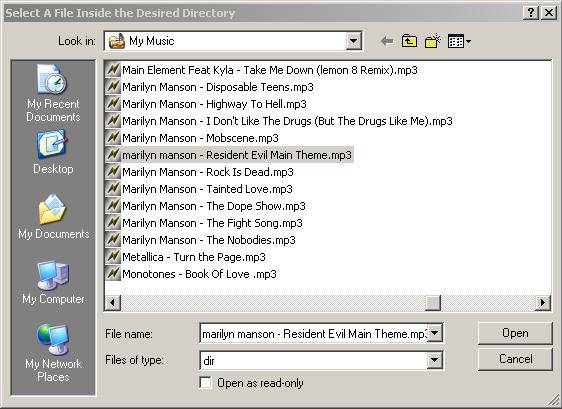
Task: Select Marilyn Manson - Rock Is Dead.mp3
Action: point(208,172)
